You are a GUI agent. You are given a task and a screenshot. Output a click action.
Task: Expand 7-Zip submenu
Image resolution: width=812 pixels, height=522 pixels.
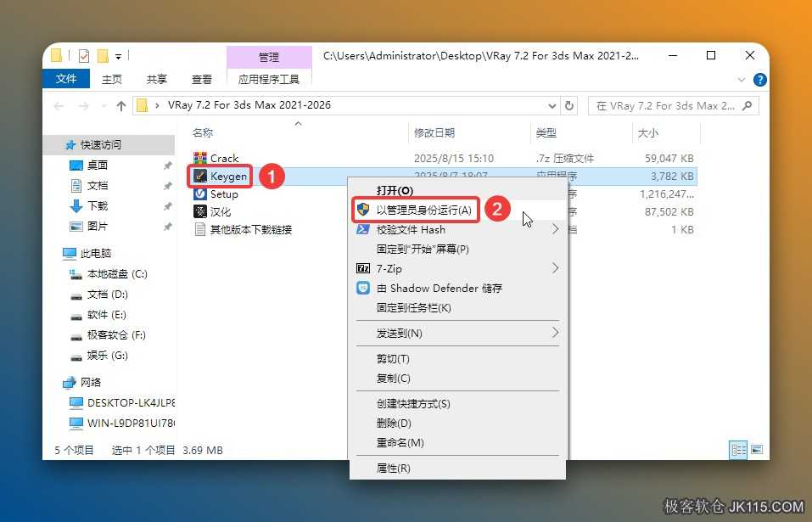point(555,267)
